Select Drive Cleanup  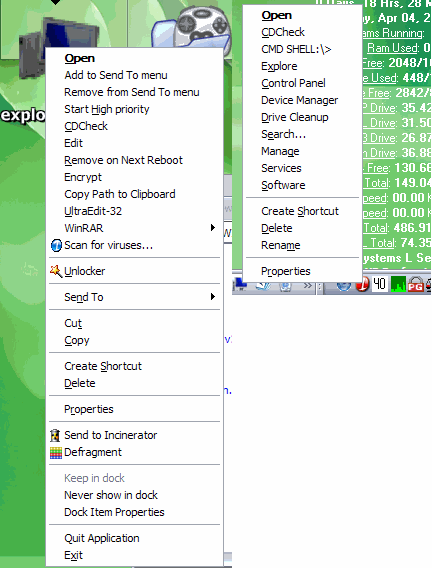pos(302,117)
